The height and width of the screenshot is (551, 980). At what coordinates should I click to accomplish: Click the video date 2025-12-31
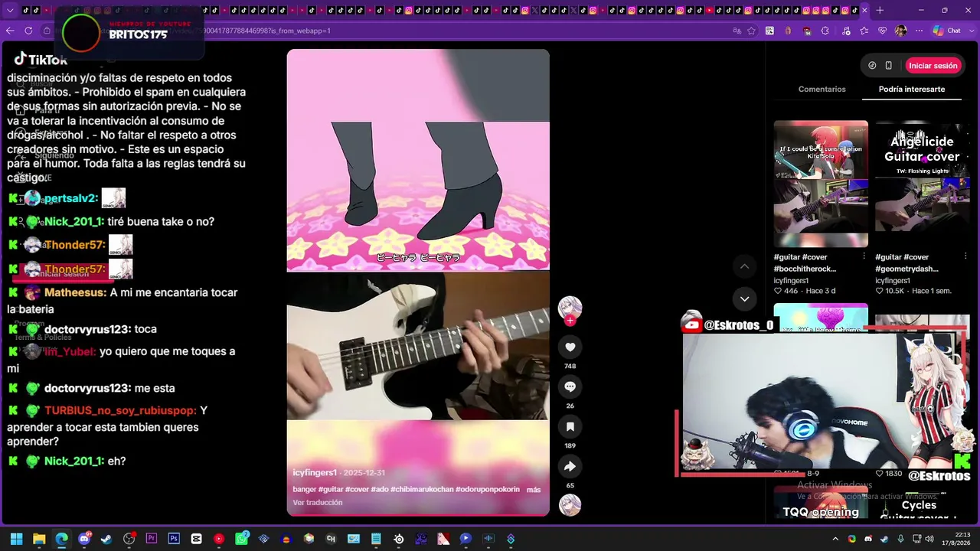pyautogui.click(x=364, y=473)
